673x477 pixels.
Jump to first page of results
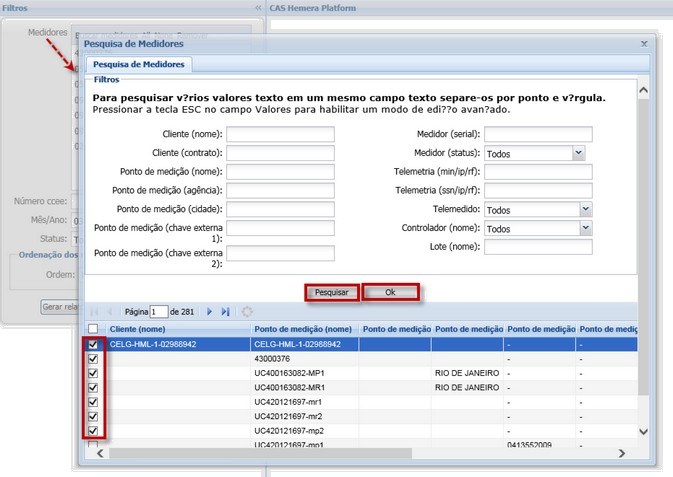[95, 312]
